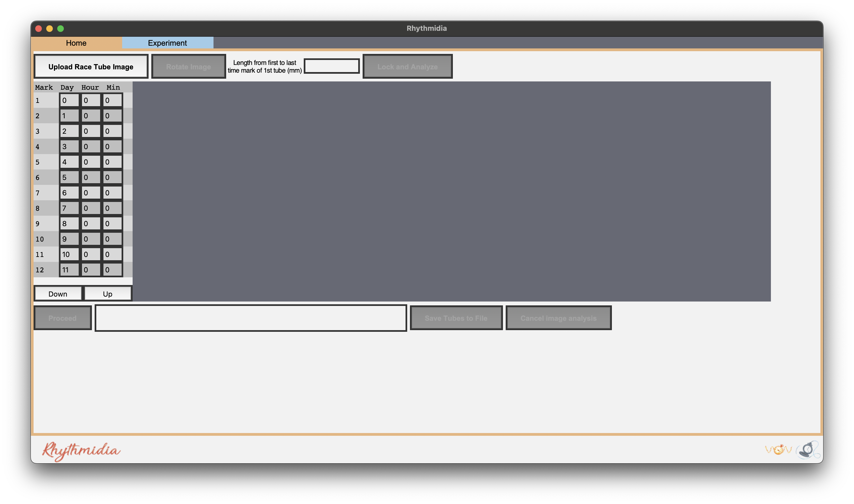
Task: Click the Rotate Image button
Action: coord(188,67)
